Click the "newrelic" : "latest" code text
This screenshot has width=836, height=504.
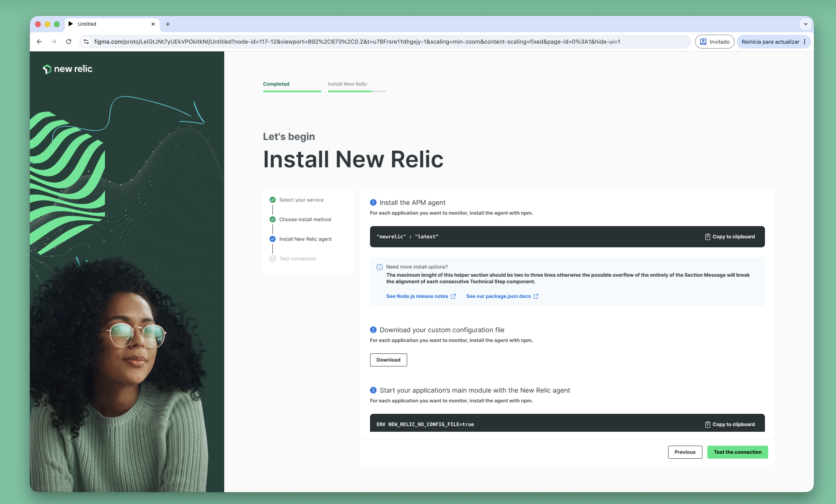click(x=407, y=236)
